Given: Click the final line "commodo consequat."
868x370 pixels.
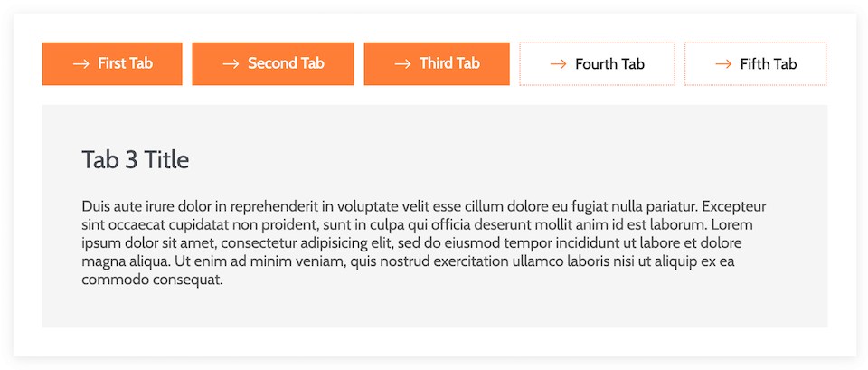Looking at the screenshot, I should 152,280.
